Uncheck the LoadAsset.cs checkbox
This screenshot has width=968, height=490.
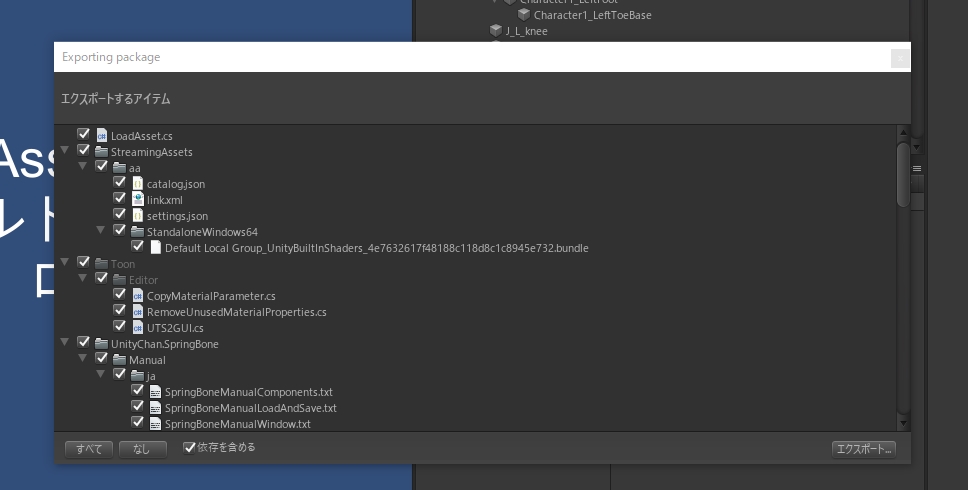click(83, 134)
